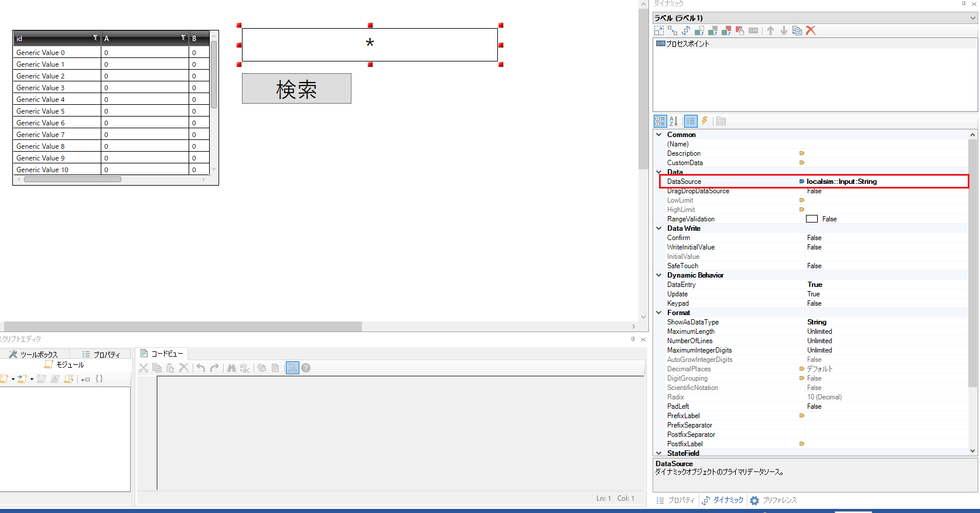The height and width of the screenshot is (513, 980).
Task: Click inside the code view editor area
Action: [401, 432]
